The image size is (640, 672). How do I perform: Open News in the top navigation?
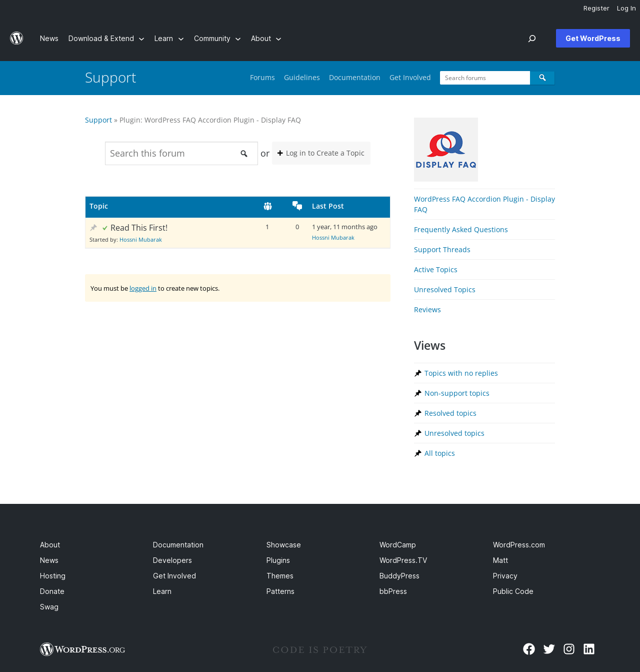[x=49, y=39]
